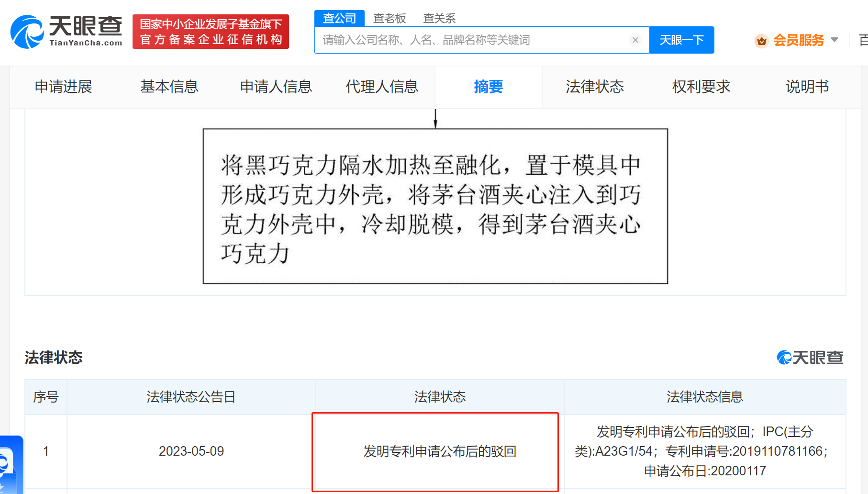The height and width of the screenshot is (494, 868).
Task: Switch to the 基本信息 tab
Action: [169, 87]
